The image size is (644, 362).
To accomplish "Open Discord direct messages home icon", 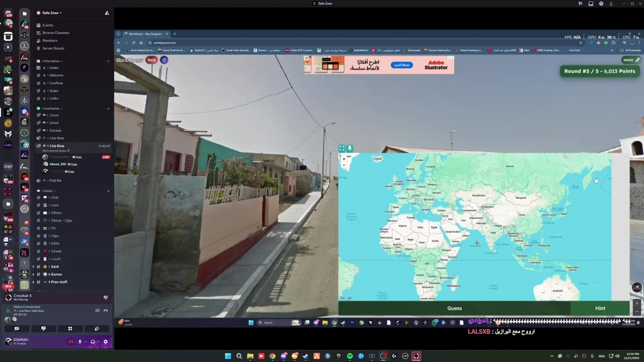I will point(8,13).
